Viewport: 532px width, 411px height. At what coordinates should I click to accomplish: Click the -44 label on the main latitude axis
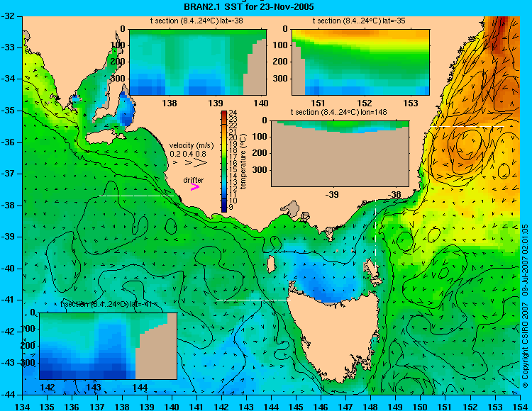[x=9, y=395]
